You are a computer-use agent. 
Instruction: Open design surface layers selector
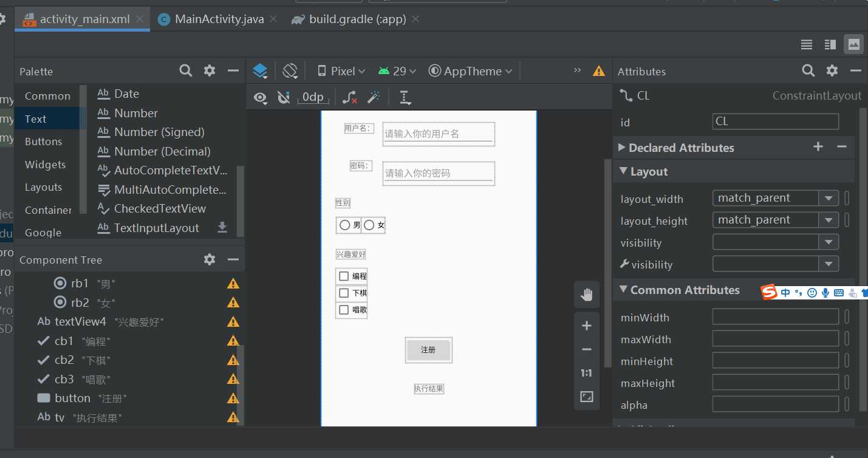point(260,71)
